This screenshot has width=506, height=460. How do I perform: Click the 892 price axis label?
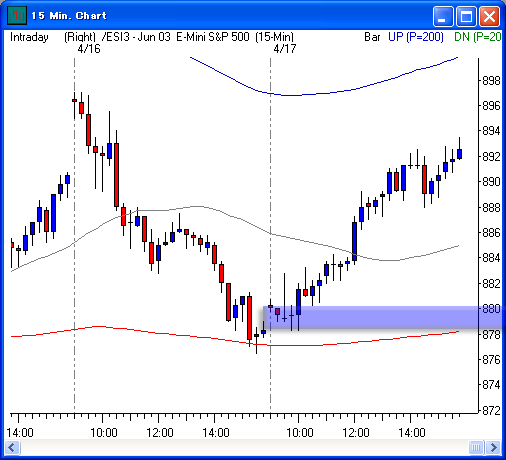pos(491,157)
